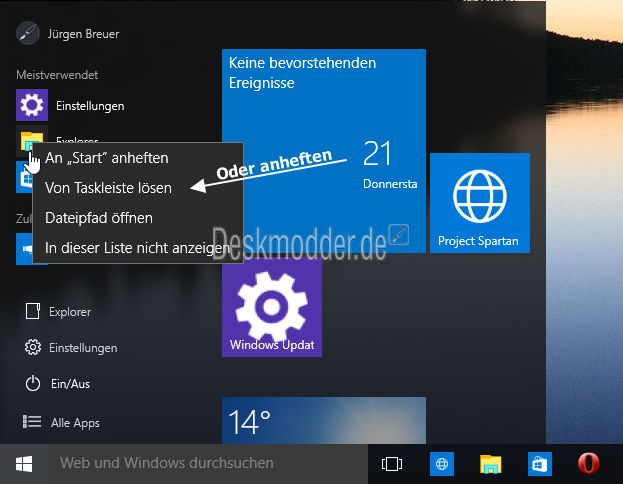The image size is (623, 484).
Task: Open Einstellungen in the bottom left list
Action: click(71, 348)
